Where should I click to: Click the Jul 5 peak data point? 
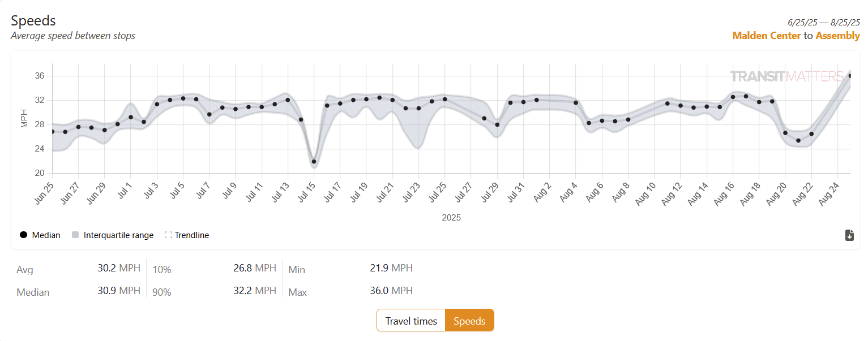click(x=183, y=98)
